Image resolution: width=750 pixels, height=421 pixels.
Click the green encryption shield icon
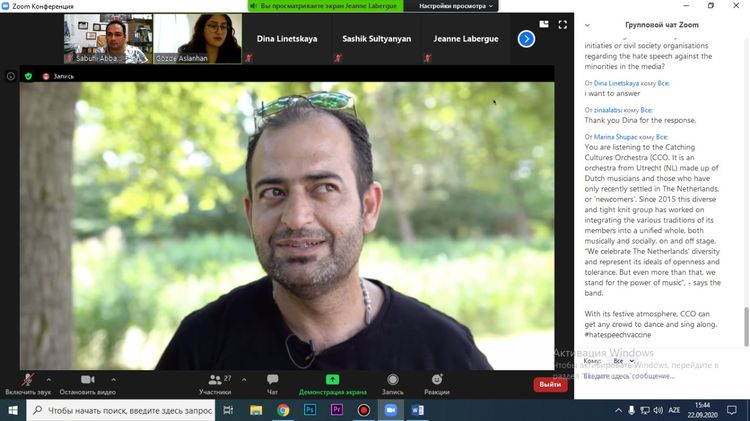[x=28, y=76]
